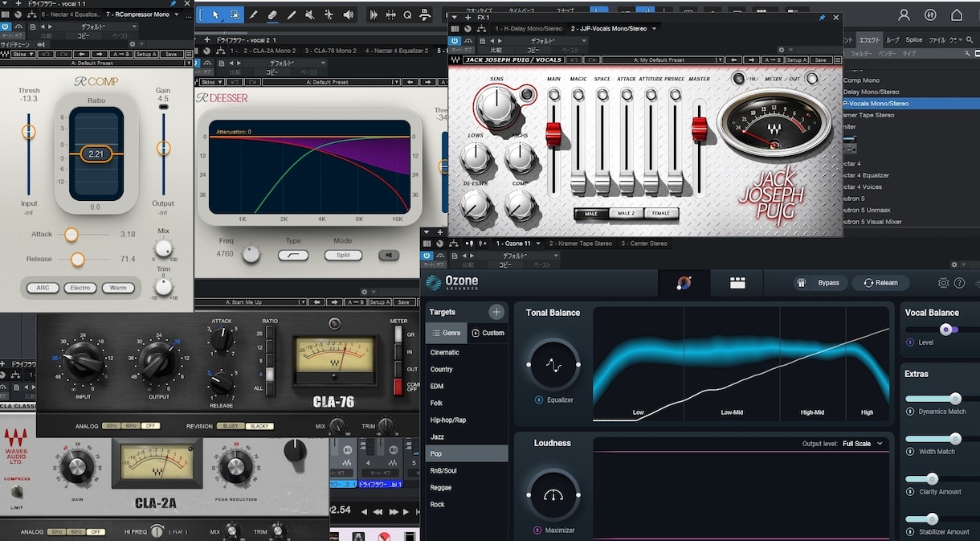
Task: Select BLACKY revision on CLA-76
Action: (x=259, y=426)
